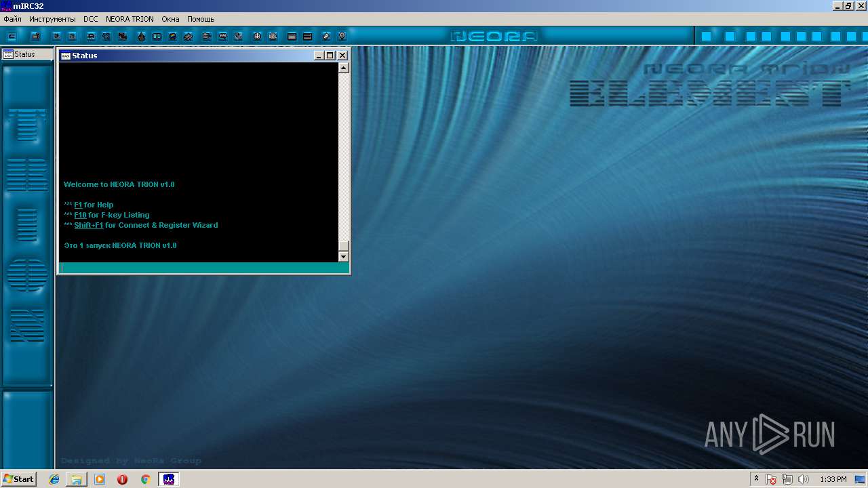Click the network tray icon
Screen dimensions: 868x488
[787, 479]
